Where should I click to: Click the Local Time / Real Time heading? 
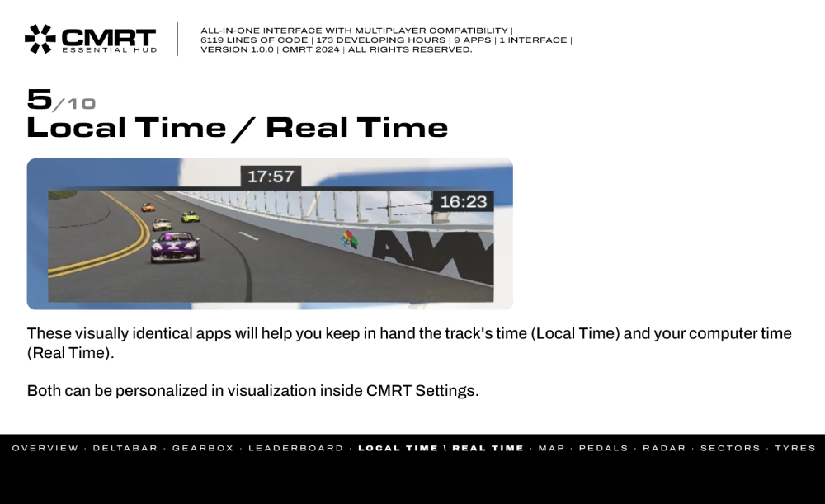coord(238,128)
